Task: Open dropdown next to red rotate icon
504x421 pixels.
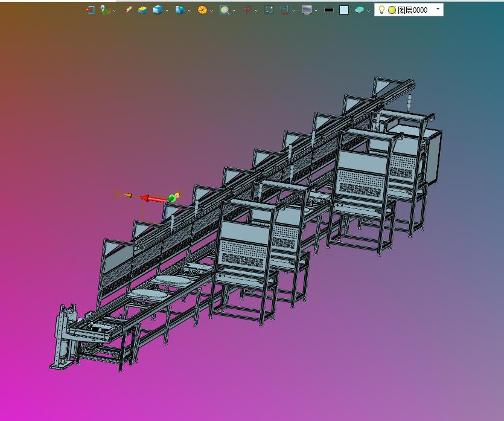Action: [256, 11]
